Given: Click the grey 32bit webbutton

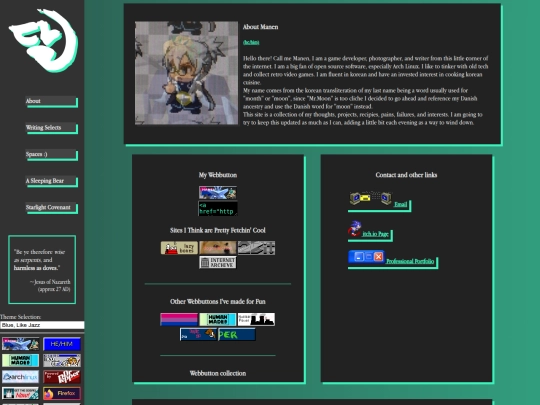Looking at the screenshot, I should (256, 248).
